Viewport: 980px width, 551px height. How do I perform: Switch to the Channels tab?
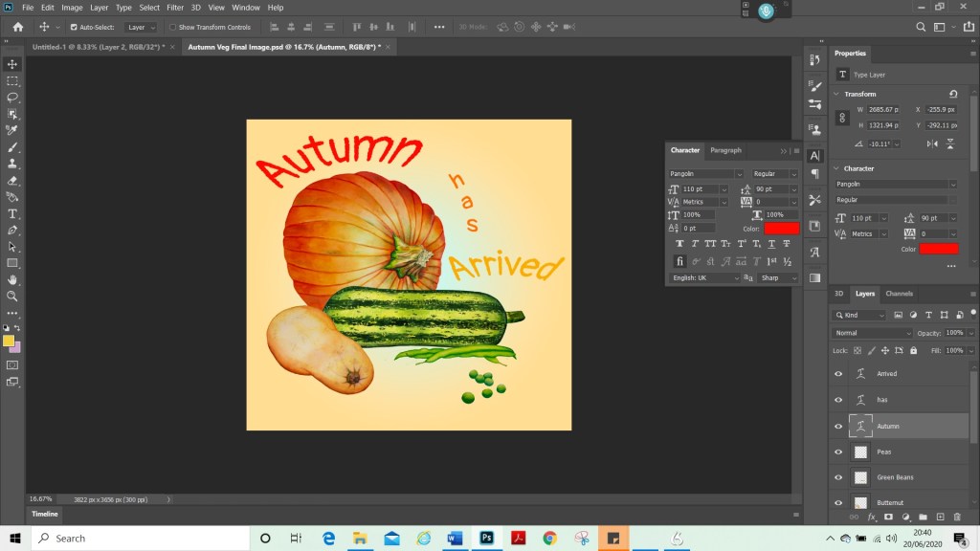click(x=899, y=294)
